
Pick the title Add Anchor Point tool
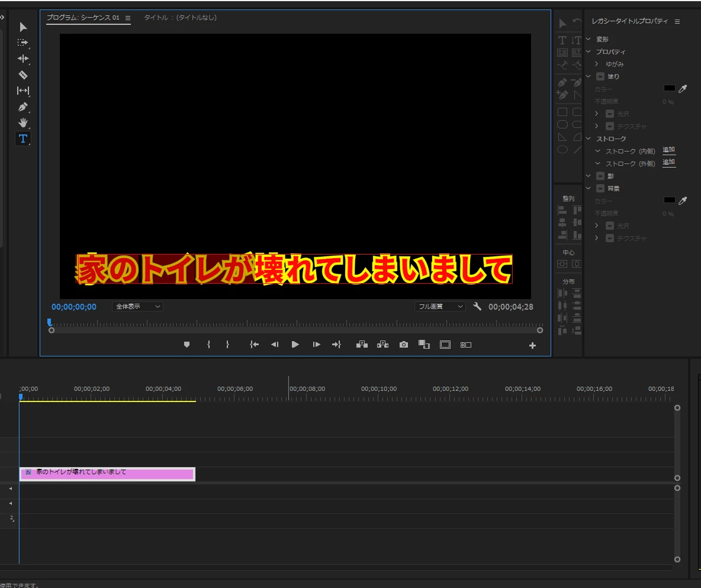tap(562, 95)
